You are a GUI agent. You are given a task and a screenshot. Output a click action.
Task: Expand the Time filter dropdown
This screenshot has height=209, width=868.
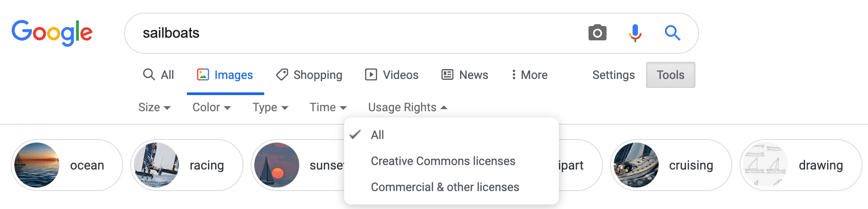tap(328, 107)
